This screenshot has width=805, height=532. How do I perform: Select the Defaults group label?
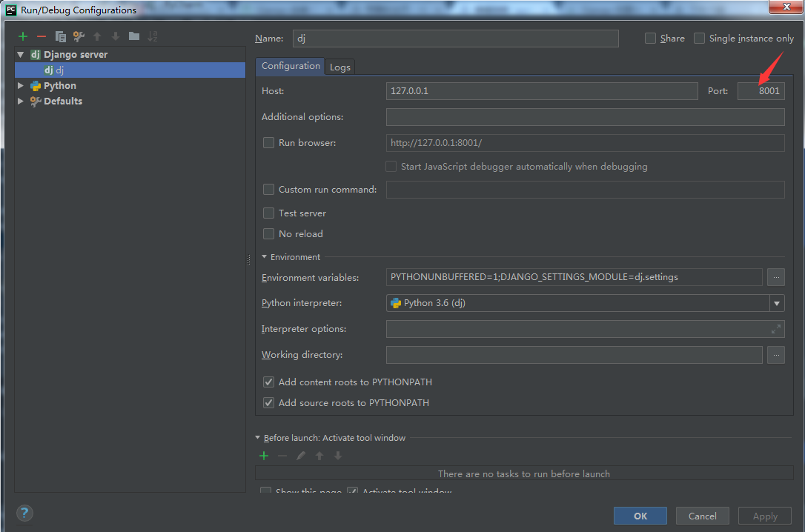[x=62, y=101]
